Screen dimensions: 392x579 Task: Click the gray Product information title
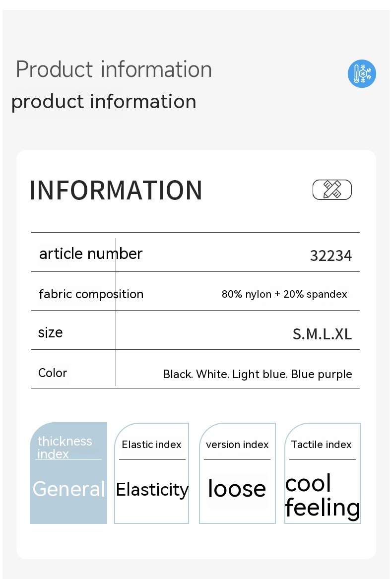[114, 69]
